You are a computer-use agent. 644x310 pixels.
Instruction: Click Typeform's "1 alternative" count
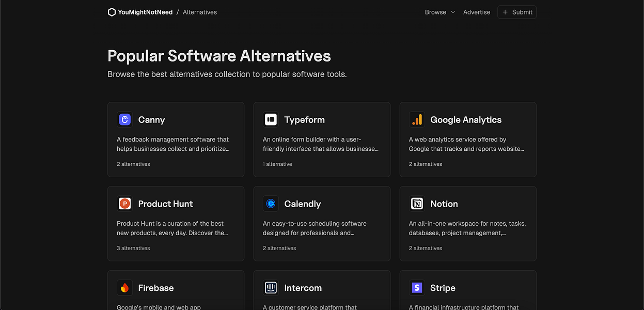click(x=277, y=164)
